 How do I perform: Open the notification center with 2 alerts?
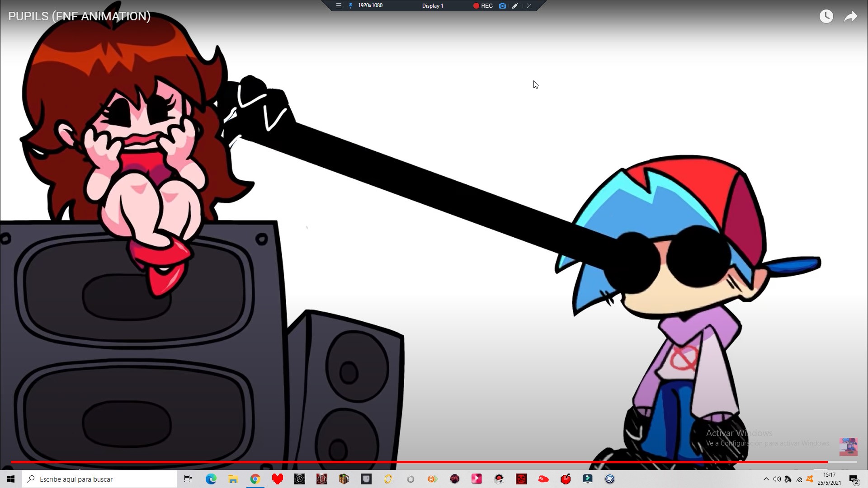(854, 479)
